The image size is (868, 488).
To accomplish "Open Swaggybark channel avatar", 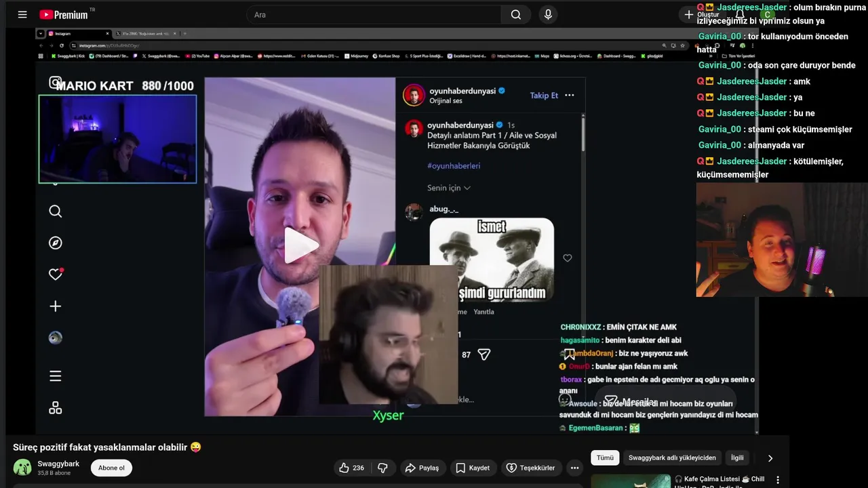I will pyautogui.click(x=22, y=468).
